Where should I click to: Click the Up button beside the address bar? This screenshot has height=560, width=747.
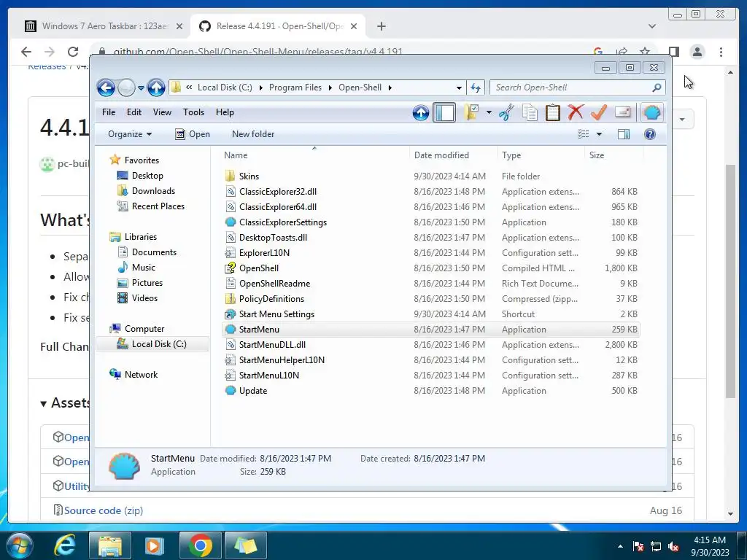(x=156, y=87)
